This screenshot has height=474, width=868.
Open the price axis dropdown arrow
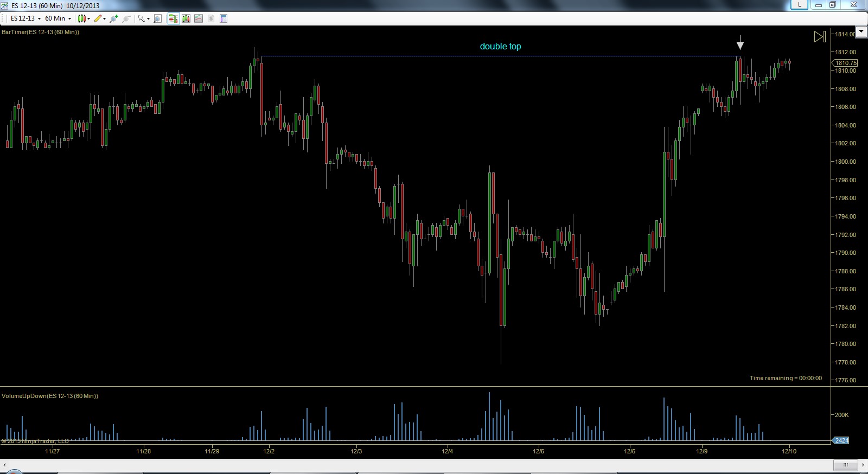point(861,31)
